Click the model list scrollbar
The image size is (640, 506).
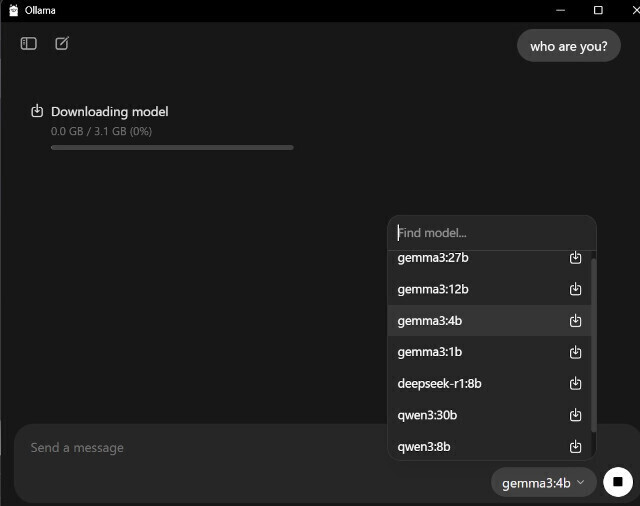click(593, 345)
